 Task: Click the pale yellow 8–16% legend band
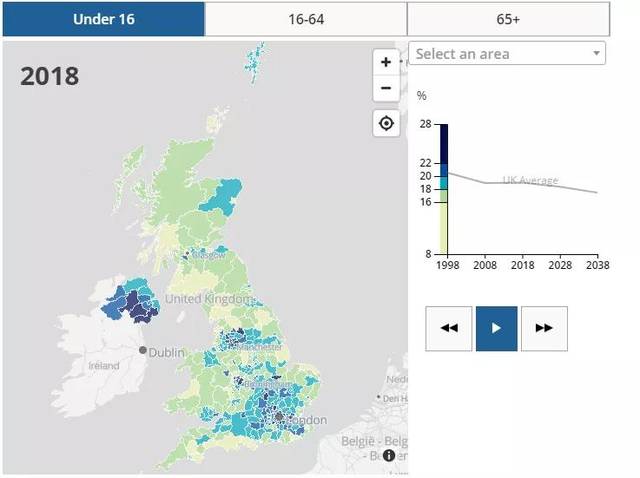(443, 227)
